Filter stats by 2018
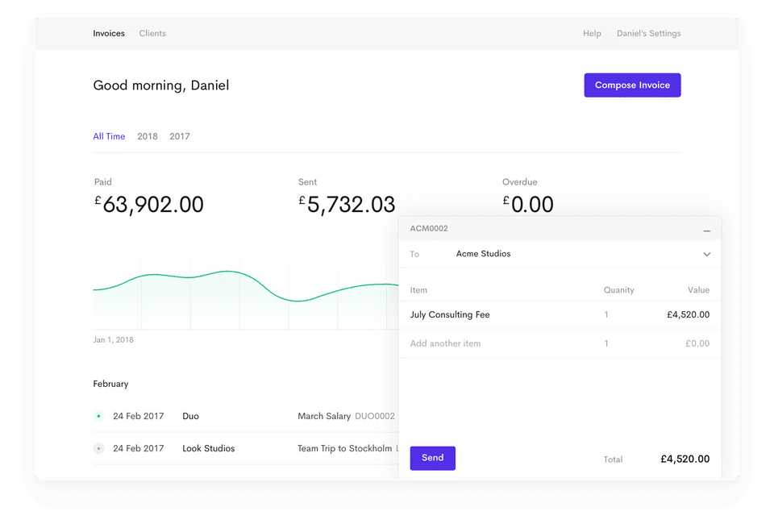774x532 pixels. click(x=147, y=136)
